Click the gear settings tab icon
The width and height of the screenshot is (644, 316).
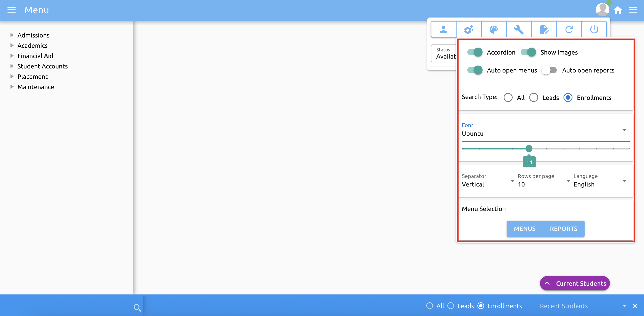click(x=468, y=30)
